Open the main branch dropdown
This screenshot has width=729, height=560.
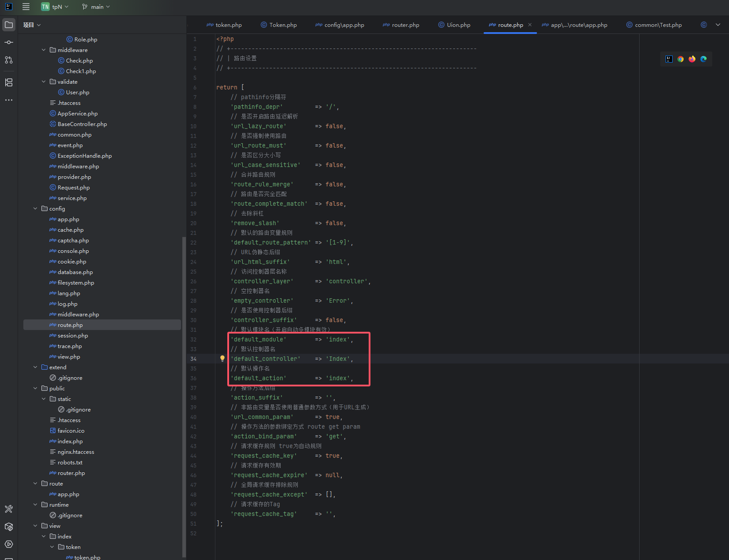tap(96, 7)
